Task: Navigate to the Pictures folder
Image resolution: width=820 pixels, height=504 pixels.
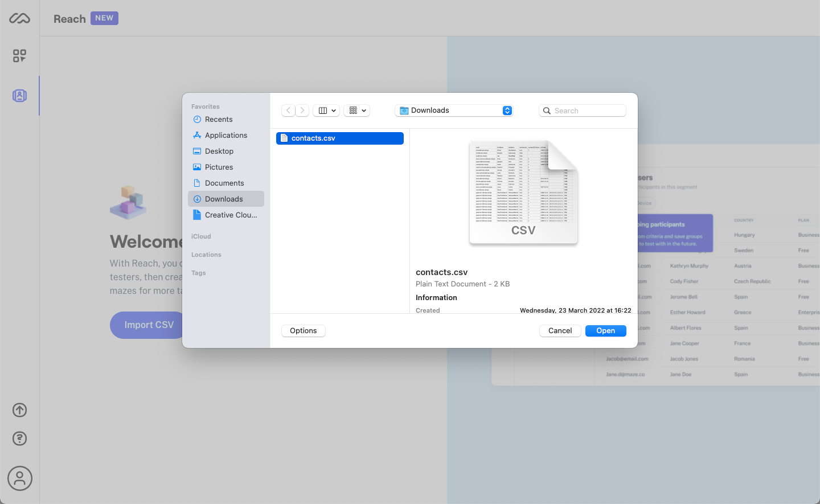Action: [218, 167]
